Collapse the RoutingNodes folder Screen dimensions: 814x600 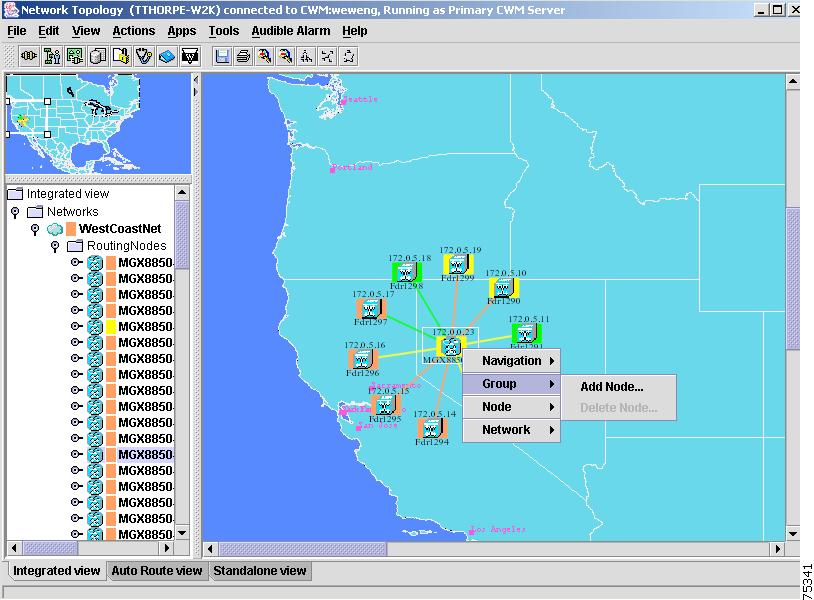pyautogui.click(x=55, y=246)
